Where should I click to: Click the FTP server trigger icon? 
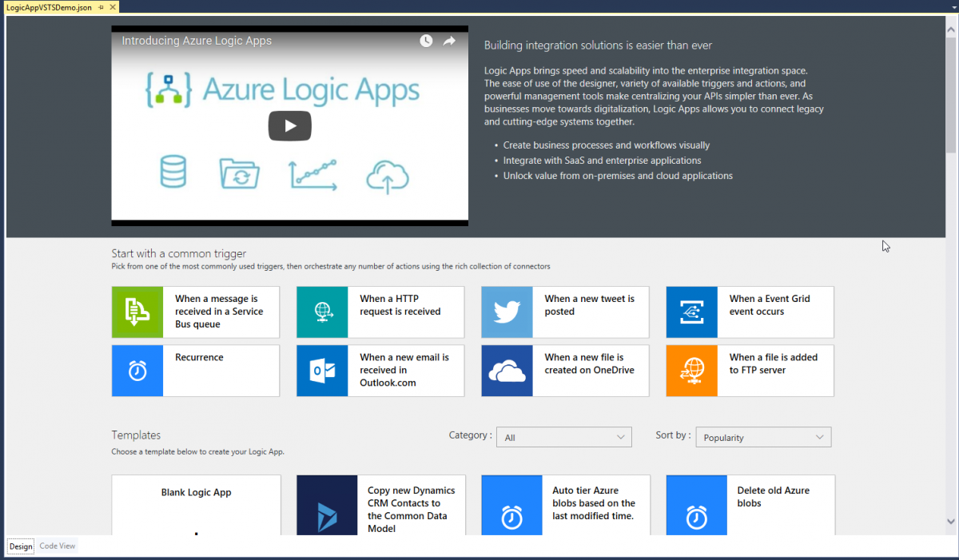[x=691, y=370]
